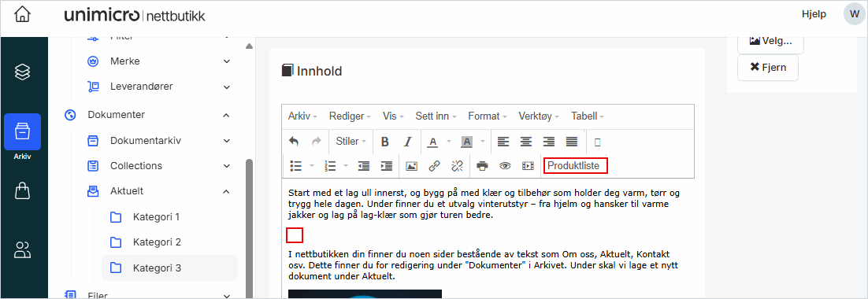The image size is (868, 299).
Task: Click into the editor text body
Action: [x=487, y=238]
